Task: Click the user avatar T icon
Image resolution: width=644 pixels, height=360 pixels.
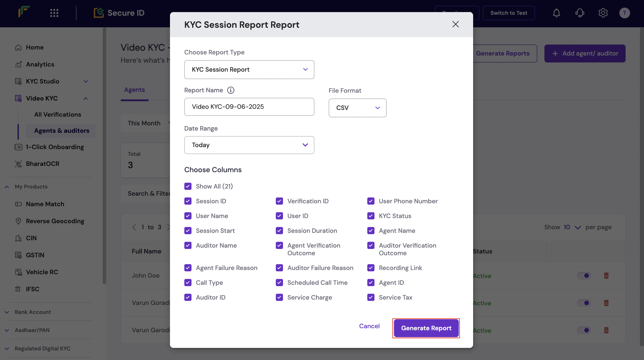Action: click(624, 13)
